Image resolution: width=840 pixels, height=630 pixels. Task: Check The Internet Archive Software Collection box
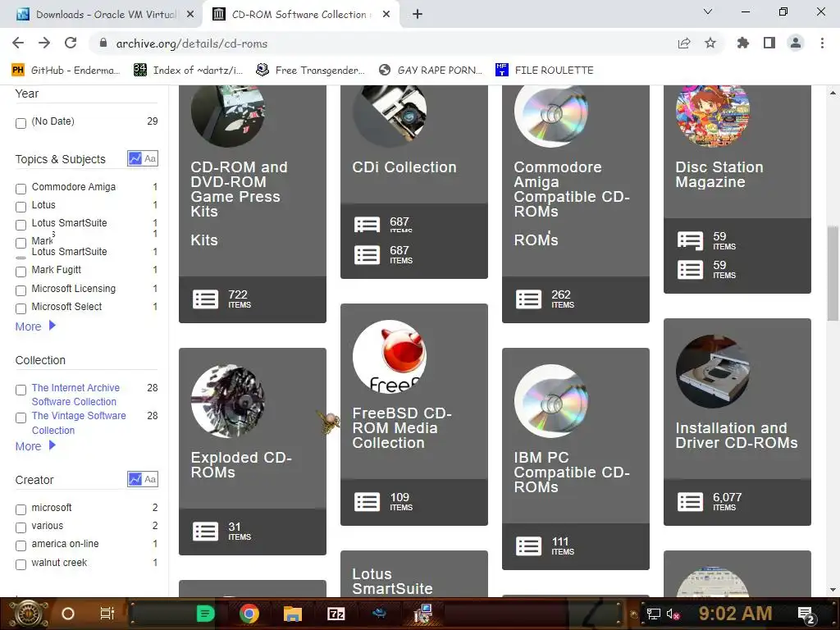[21, 390]
